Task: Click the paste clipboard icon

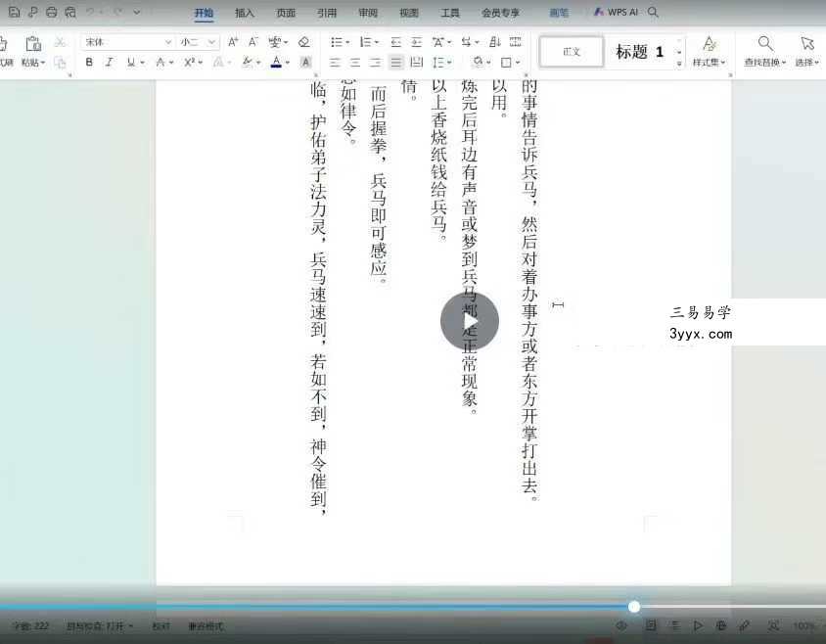Action: 33,44
